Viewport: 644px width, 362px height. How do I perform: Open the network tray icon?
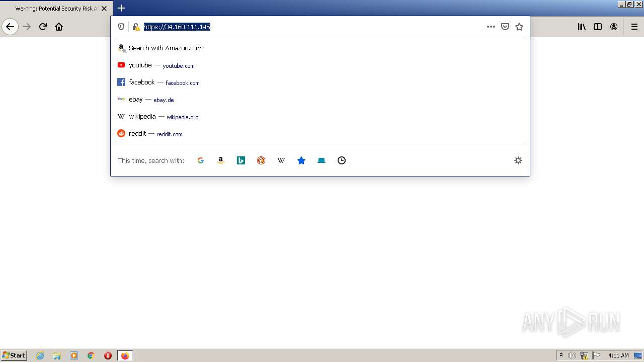tap(584, 355)
